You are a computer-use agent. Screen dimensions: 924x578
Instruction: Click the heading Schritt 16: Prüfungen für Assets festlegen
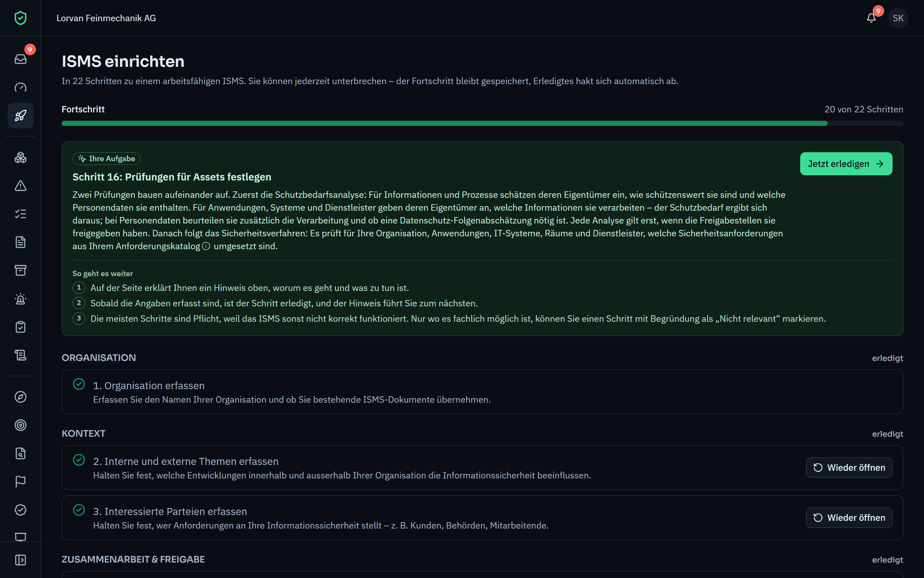172,177
